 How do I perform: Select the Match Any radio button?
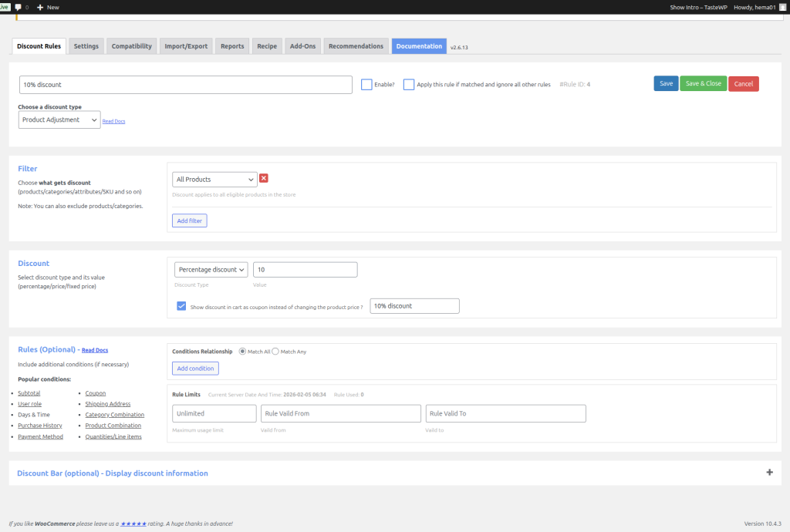[275, 352]
